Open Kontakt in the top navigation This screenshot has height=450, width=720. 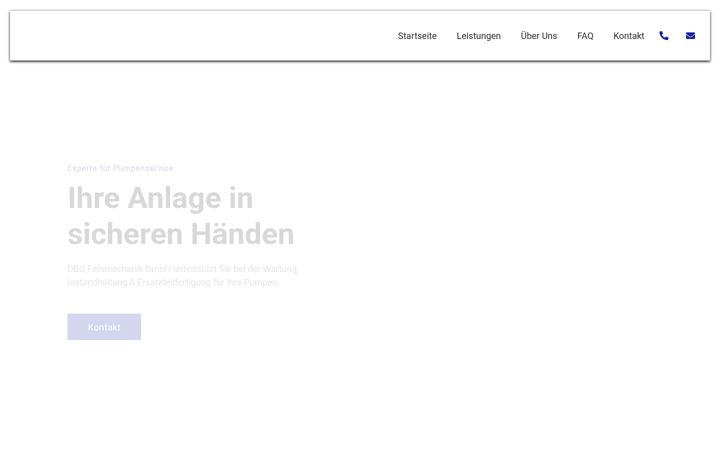coord(629,36)
